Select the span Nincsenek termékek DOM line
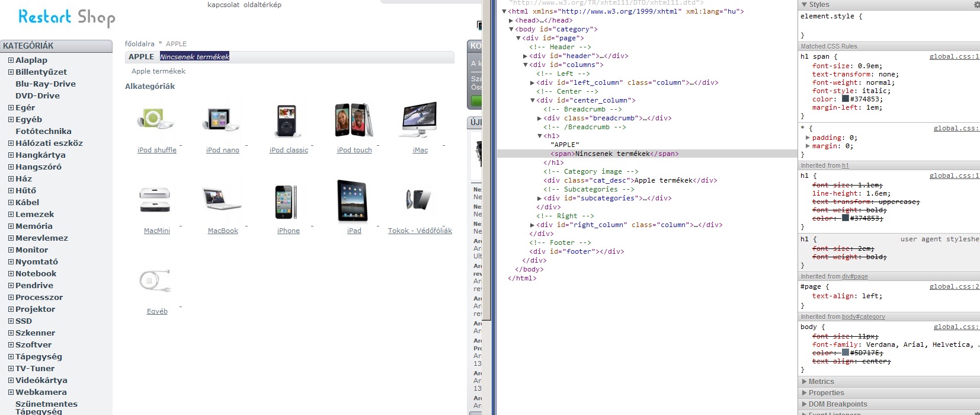This screenshot has height=415, width=980. click(x=646, y=154)
